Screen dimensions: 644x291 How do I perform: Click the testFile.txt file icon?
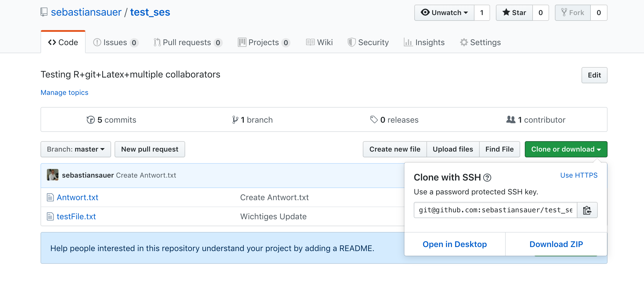(x=50, y=216)
